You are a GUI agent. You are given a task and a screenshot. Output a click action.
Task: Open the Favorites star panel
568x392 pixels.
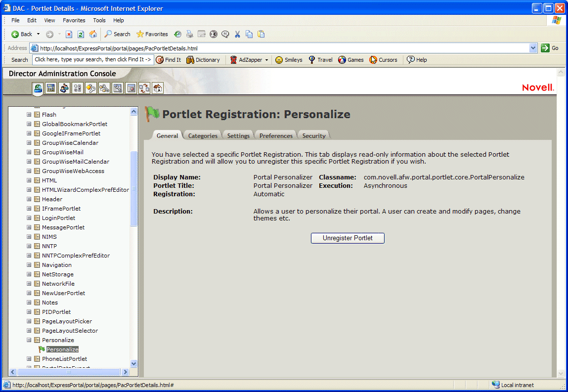point(152,34)
